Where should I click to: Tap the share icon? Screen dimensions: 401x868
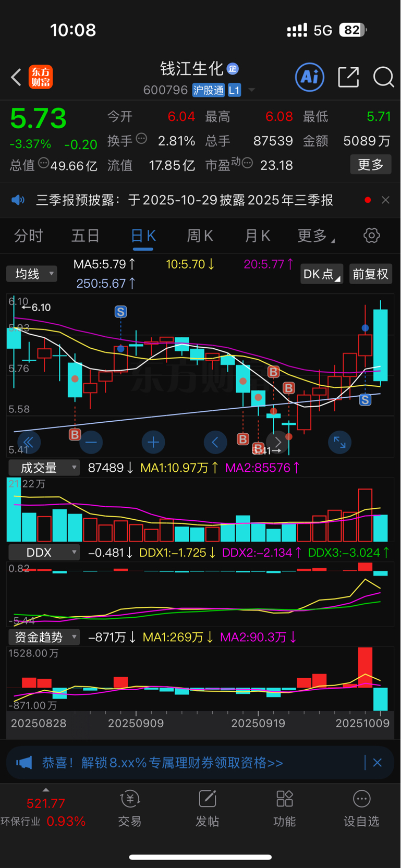[348, 77]
